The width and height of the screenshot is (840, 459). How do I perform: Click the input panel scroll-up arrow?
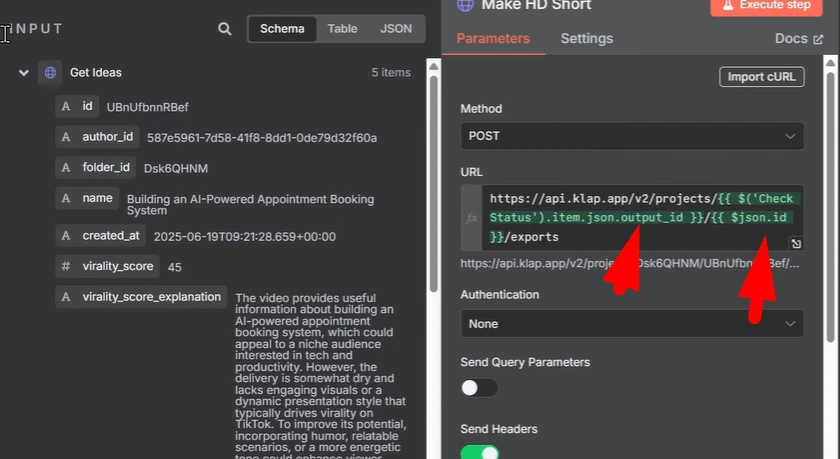click(x=433, y=66)
